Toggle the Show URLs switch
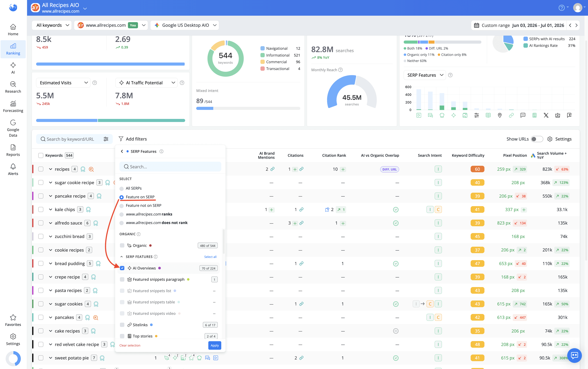This screenshot has width=588, height=369. [x=537, y=139]
